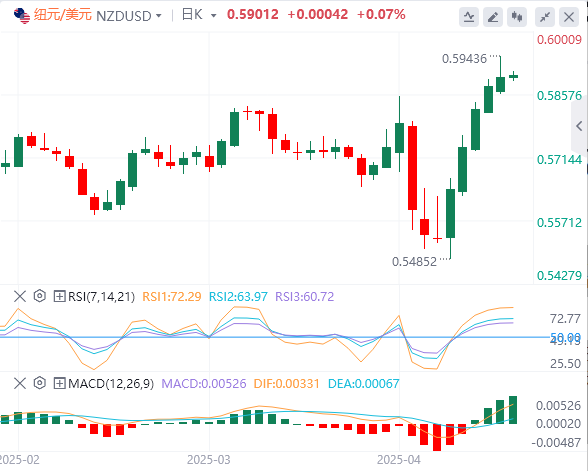Click the DIF:0.00331 value

coord(286,384)
